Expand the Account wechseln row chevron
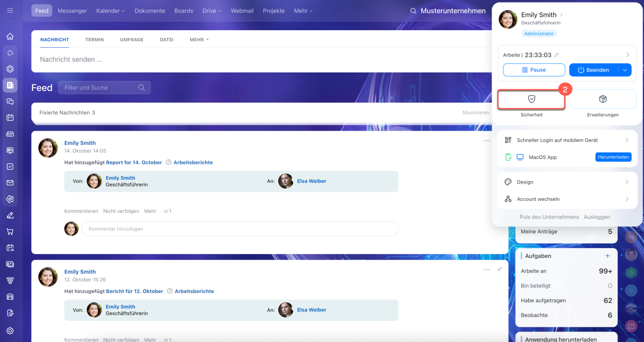 (x=627, y=199)
